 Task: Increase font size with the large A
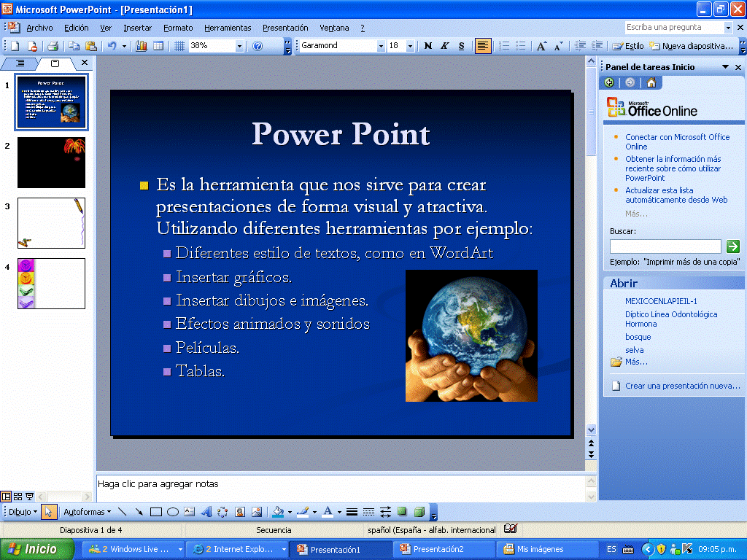541,46
